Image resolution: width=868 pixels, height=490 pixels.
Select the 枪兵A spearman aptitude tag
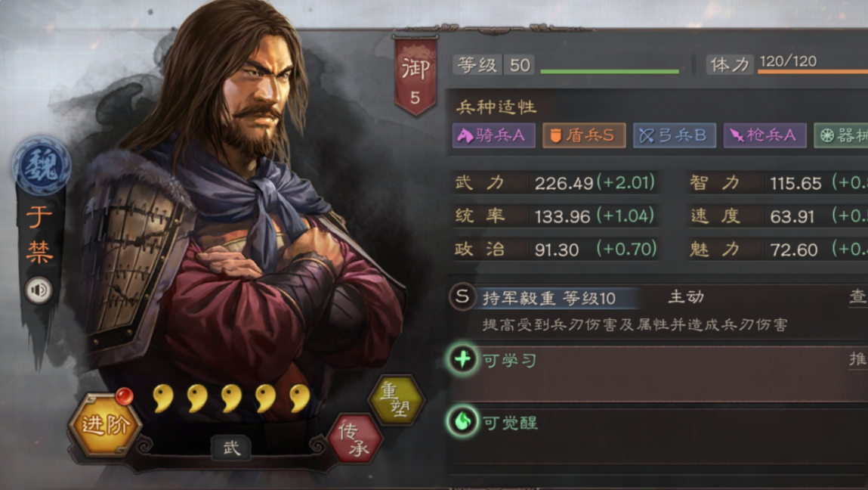click(x=765, y=135)
